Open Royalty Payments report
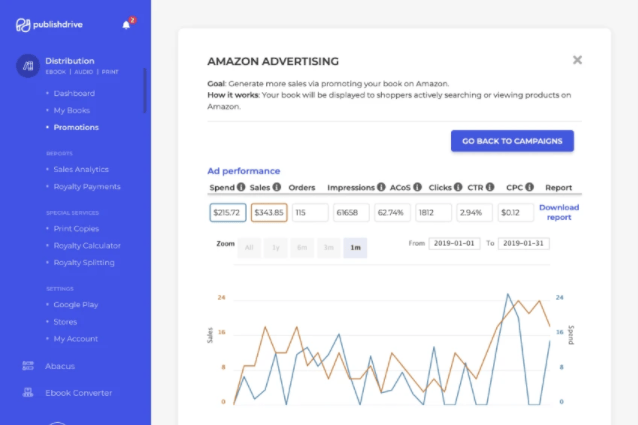 pyautogui.click(x=87, y=187)
